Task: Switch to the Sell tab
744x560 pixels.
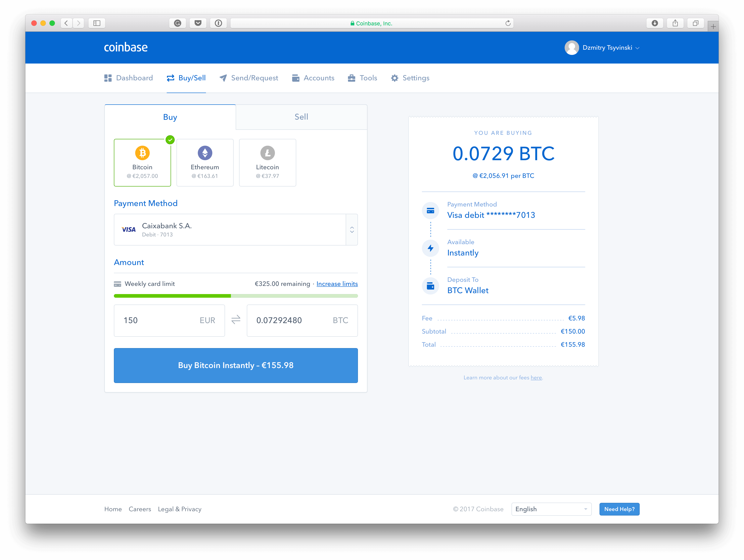Action: coord(301,117)
